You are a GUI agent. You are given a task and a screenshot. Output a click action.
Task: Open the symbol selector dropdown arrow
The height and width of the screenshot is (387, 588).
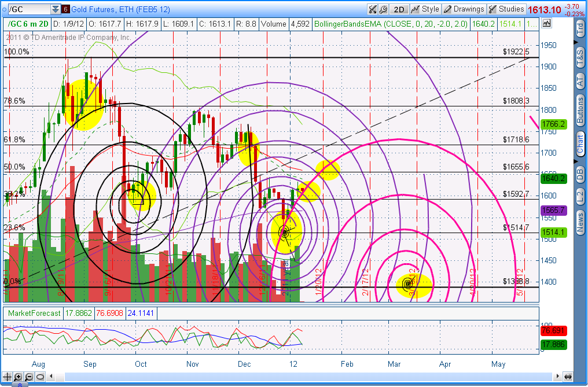[x=56, y=9]
